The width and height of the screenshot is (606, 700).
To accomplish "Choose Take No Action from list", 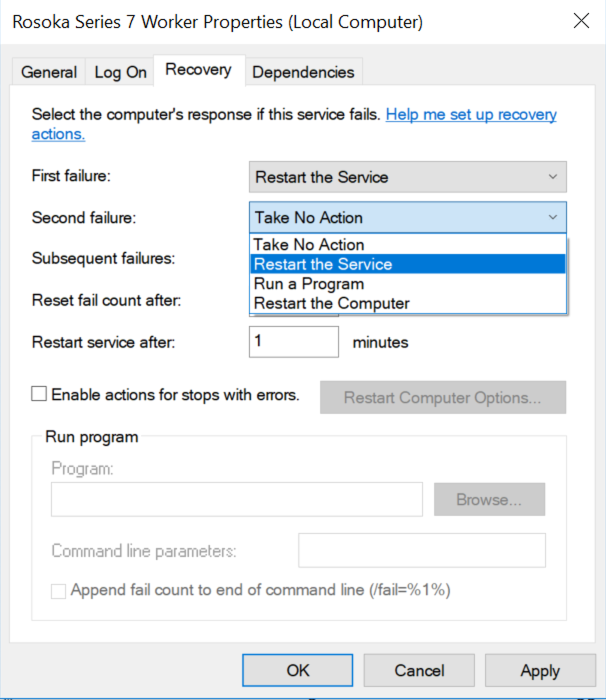I will [309, 244].
